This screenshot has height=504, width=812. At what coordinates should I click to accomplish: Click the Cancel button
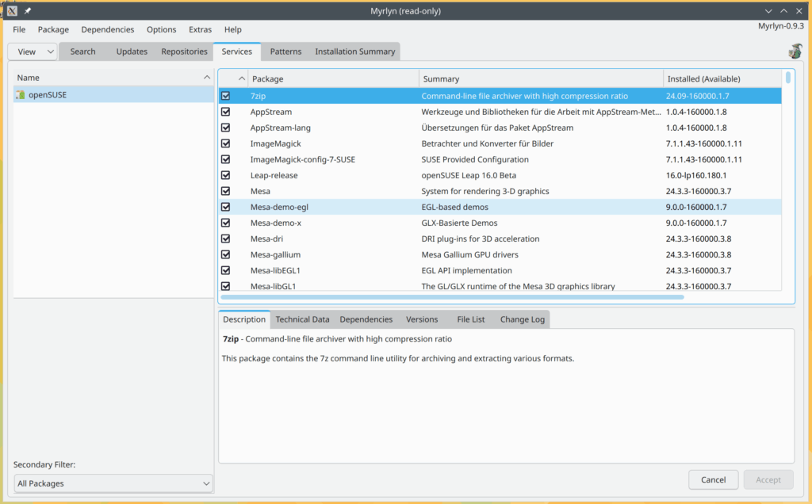(713, 479)
